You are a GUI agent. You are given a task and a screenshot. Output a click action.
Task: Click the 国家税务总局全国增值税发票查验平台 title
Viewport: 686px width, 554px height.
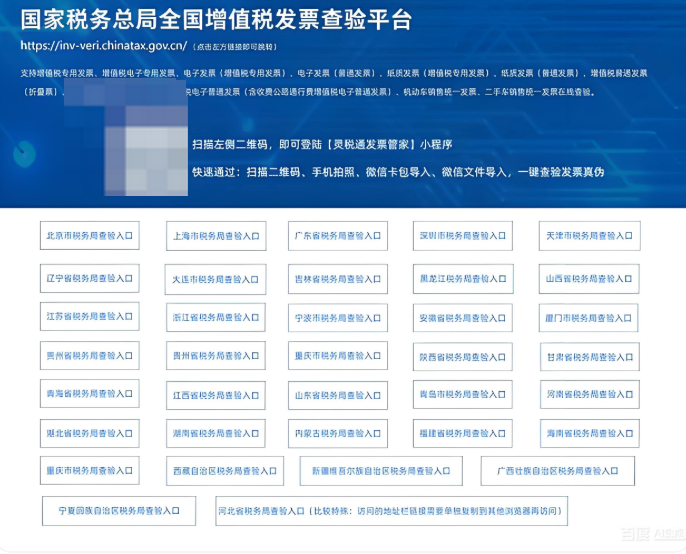[216, 20]
